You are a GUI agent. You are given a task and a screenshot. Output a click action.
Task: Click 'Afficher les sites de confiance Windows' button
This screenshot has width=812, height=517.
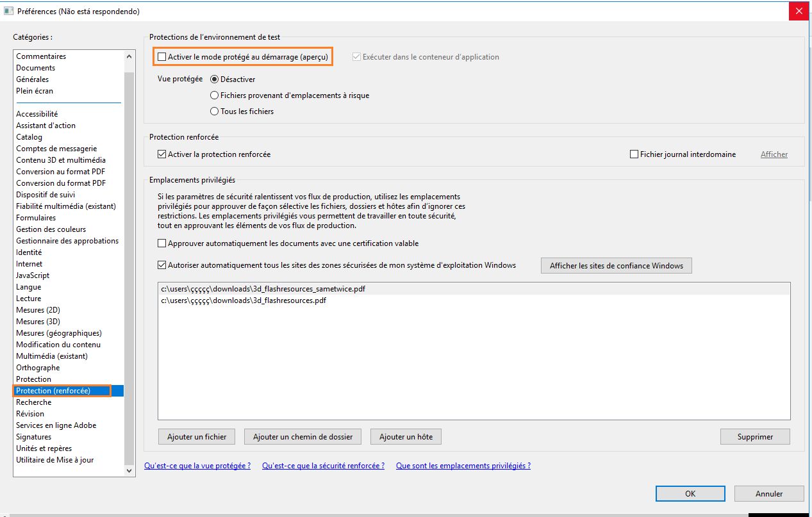[617, 266]
